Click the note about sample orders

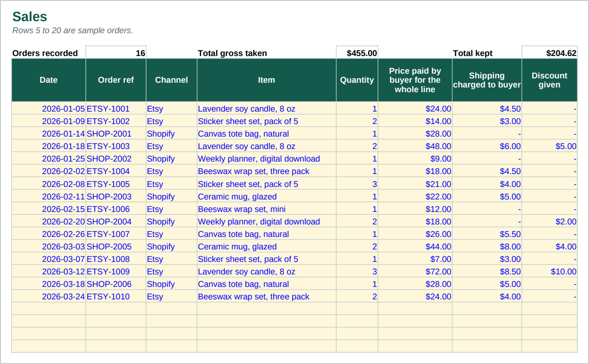(x=72, y=31)
